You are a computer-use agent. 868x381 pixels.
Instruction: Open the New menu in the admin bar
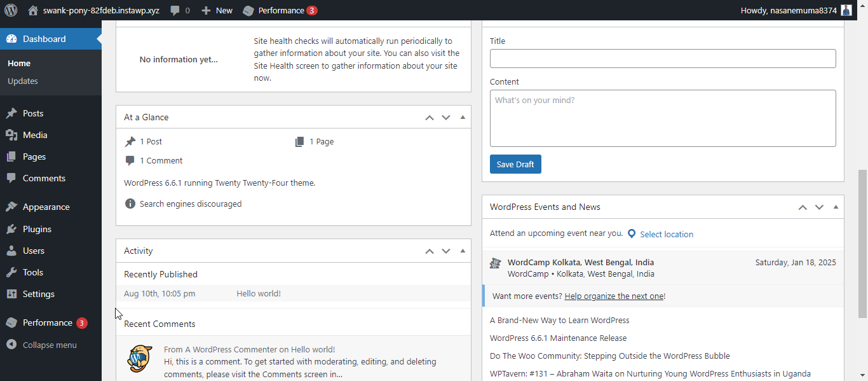coord(217,10)
